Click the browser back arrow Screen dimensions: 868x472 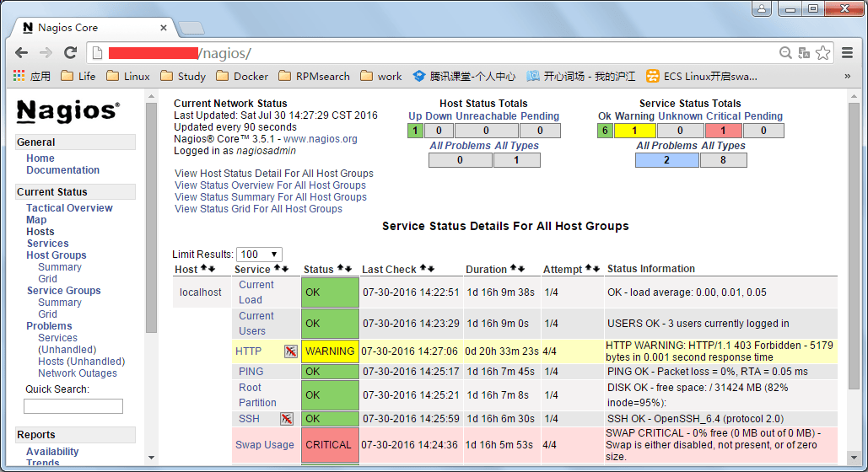point(22,53)
